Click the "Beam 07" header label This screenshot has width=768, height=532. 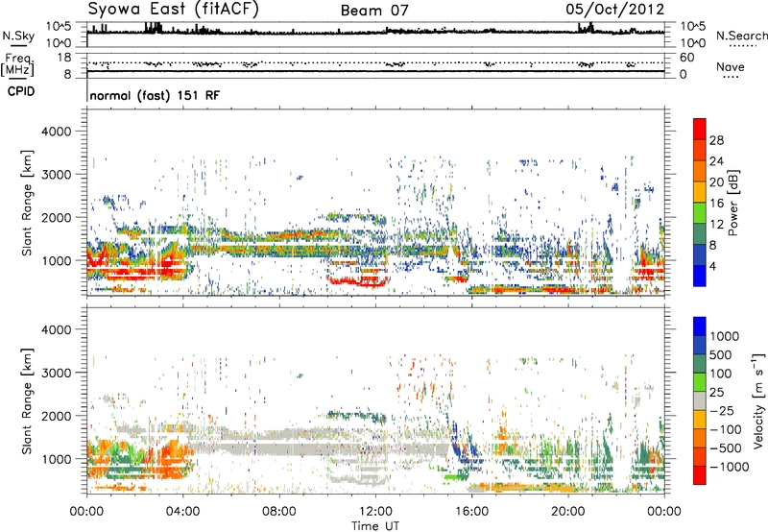pyautogui.click(x=374, y=11)
